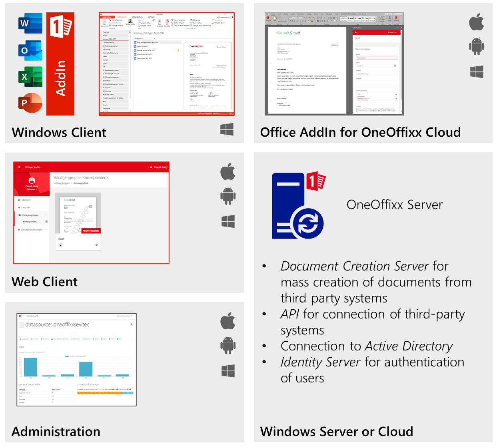Viewport: 497px width, 448px height.
Task: Click the letter preview in Windows Client
Action: (208, 75)
